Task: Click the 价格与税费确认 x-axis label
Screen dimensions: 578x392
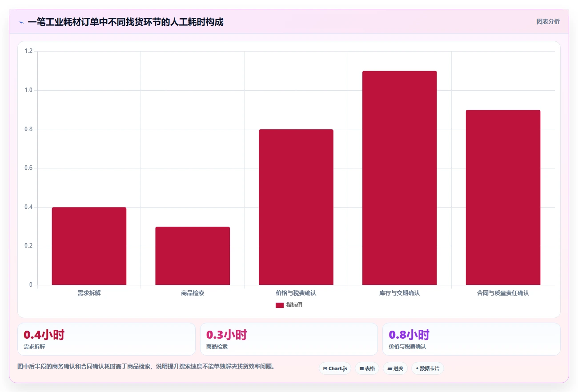Action: 296,293
